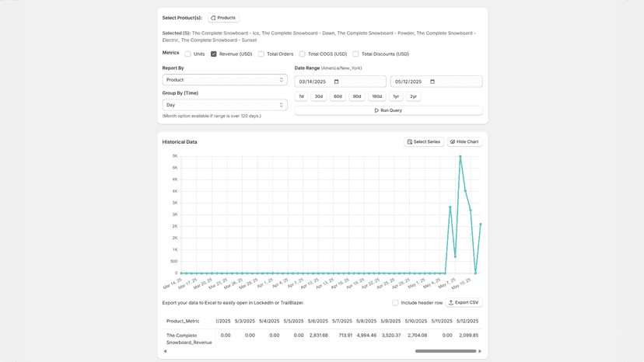Uncheck the Revenue (USD) metric
Image resolution: width=644 pixels, height=362 pixels.
pyautogui.click(x=214, y=54)
